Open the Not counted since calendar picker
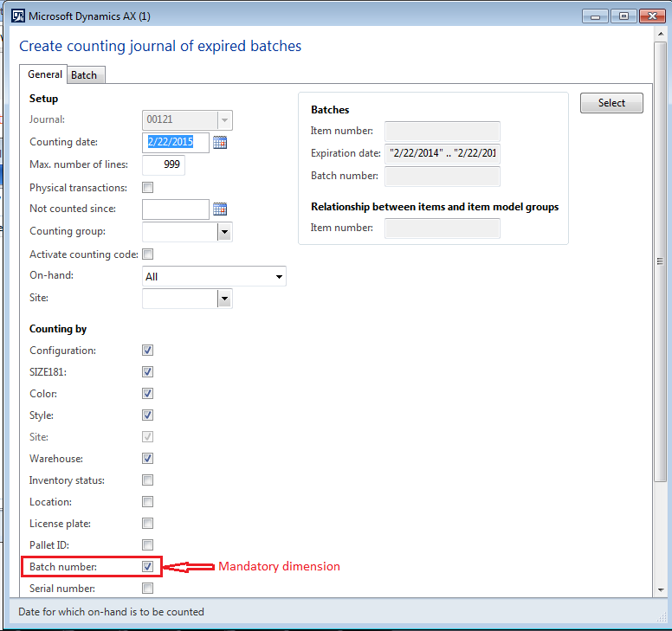The image size is (672, 631). tap(220, 209)
